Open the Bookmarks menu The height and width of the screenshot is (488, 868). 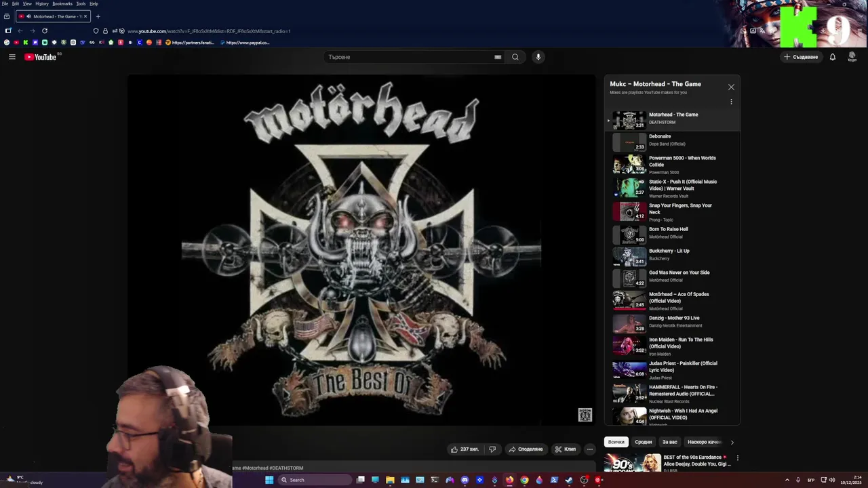[x=62, y=3]
